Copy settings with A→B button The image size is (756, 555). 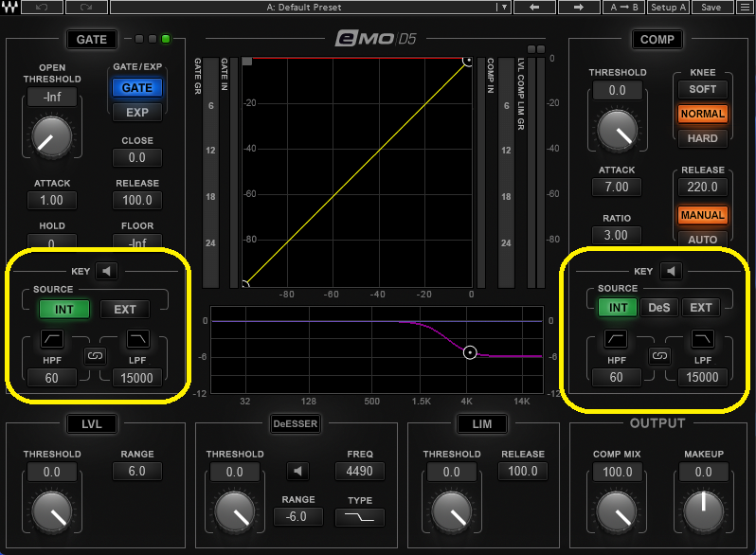point(624,8)
